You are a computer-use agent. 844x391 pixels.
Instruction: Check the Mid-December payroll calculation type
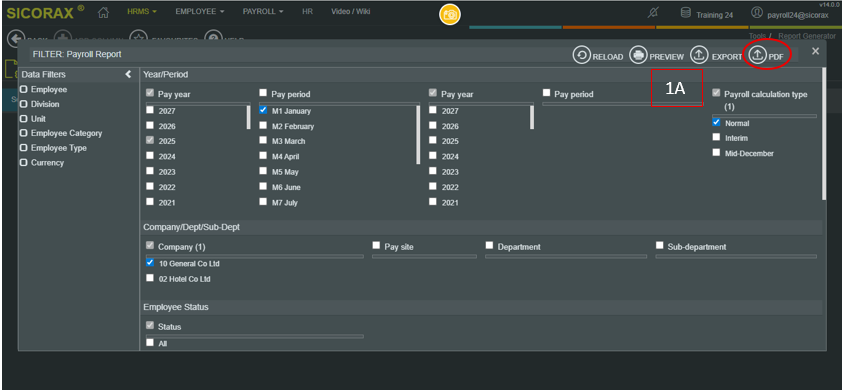[716, 152]
